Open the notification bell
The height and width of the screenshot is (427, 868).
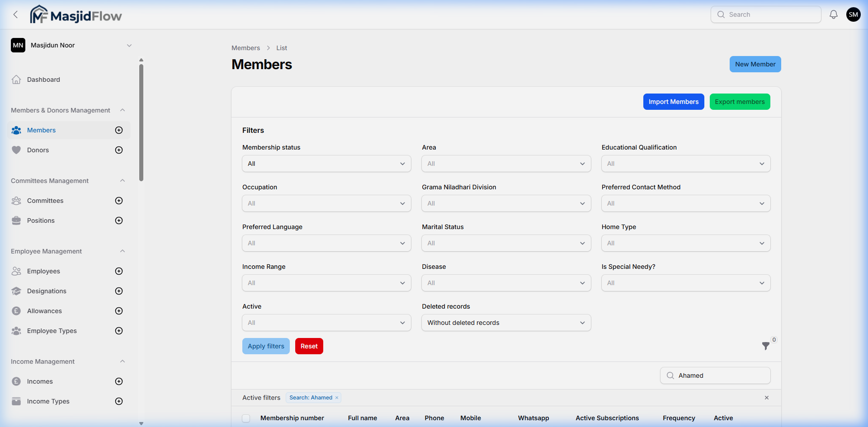pyautogui.click(x=833, y=14)
